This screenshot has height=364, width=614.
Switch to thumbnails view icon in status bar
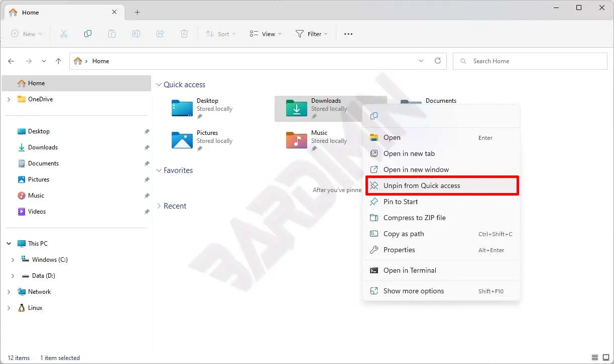pyautogui.click(x=605, y=357)
